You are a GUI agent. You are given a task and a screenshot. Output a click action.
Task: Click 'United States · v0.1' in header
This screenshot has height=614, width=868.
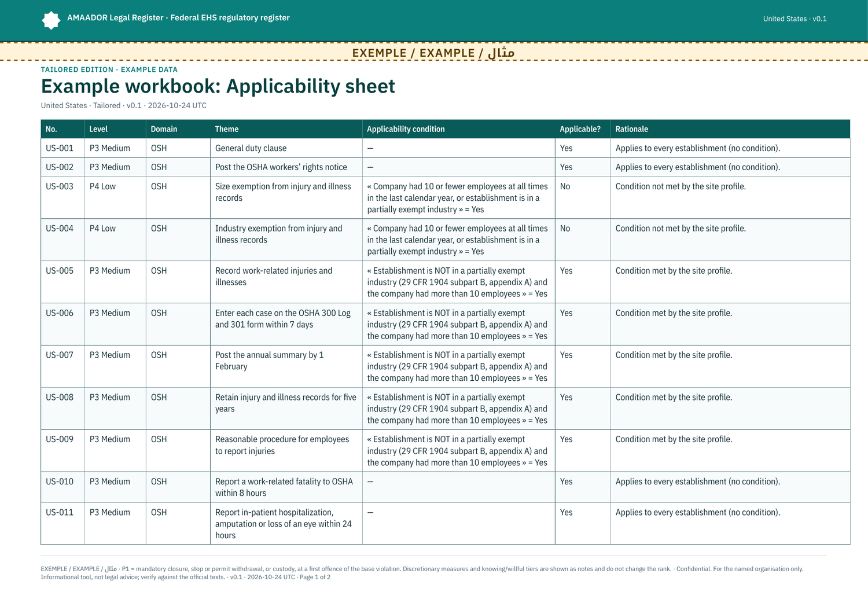(795, 19)
